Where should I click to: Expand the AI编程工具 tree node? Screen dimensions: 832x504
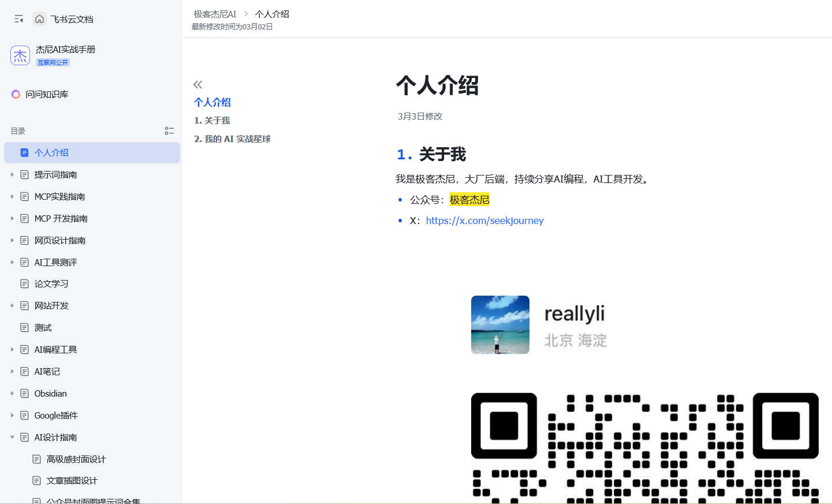coord(12,349)
